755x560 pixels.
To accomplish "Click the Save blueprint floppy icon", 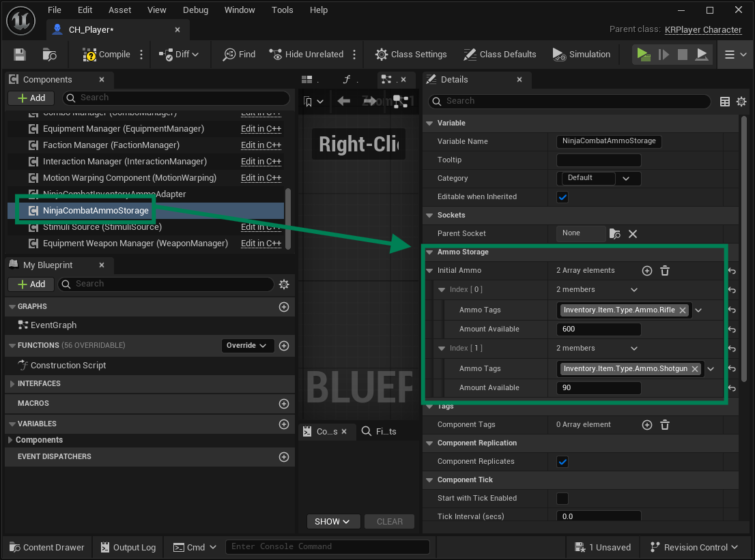I will (x=20, y=55).
